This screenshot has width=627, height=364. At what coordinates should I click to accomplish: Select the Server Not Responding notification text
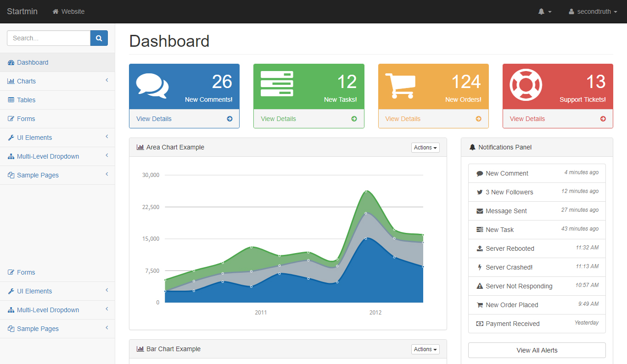pos(519,286)
